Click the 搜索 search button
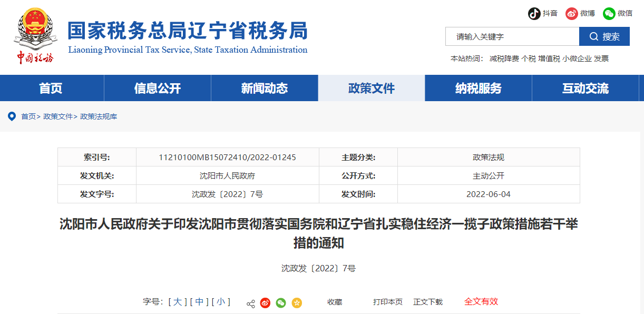This screenshot has height=314, width=644. point(604,36)
